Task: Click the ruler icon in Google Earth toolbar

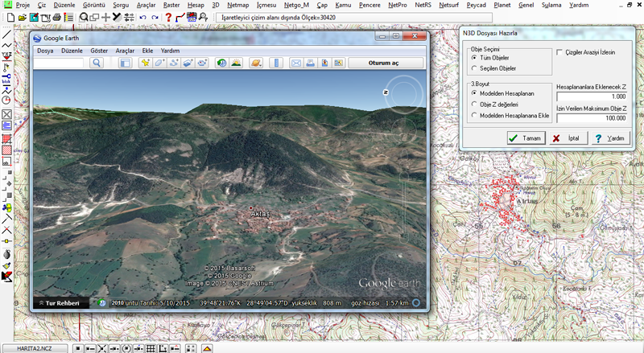Action: 276,63
